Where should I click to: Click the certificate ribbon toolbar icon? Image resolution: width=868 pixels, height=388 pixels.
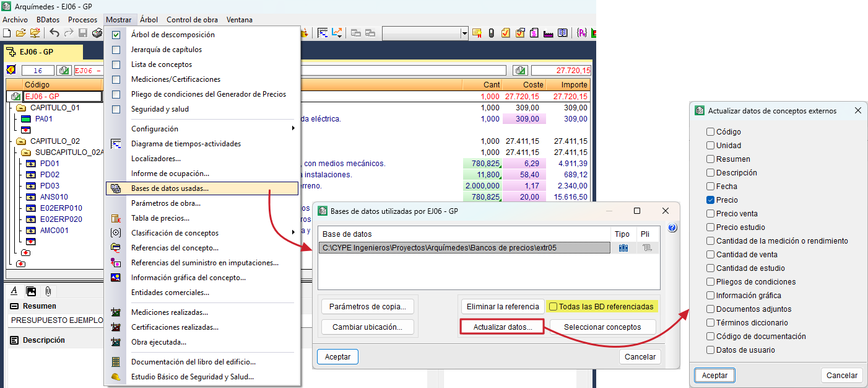tap(477, 33)
